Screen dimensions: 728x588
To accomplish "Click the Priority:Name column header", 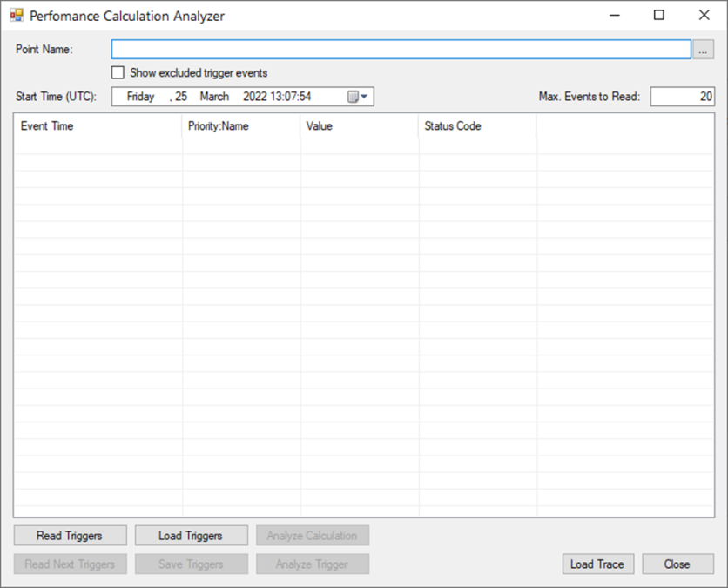I will (x=240, y=126).
